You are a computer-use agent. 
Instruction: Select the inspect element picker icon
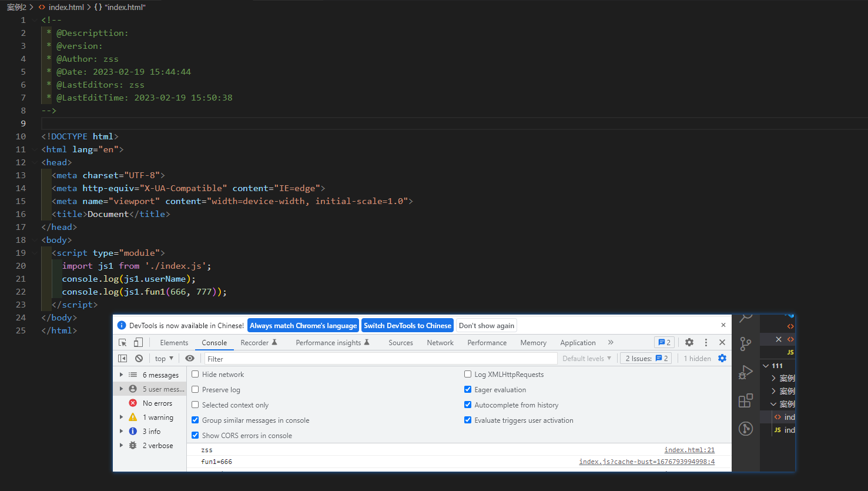click(123, 342)
